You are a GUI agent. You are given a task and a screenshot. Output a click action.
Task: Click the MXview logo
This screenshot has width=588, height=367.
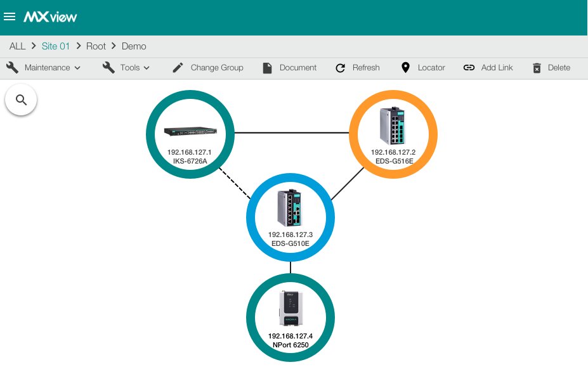pos(50,17)
